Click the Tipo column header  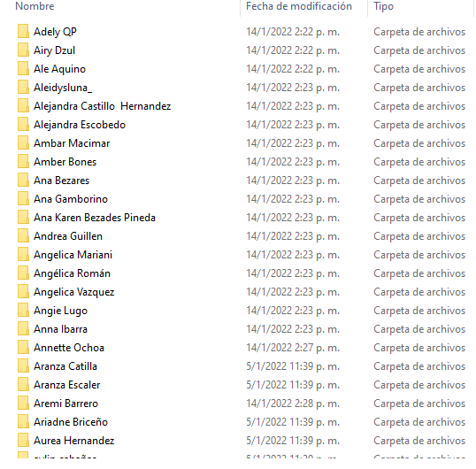(x=383, y=6)
